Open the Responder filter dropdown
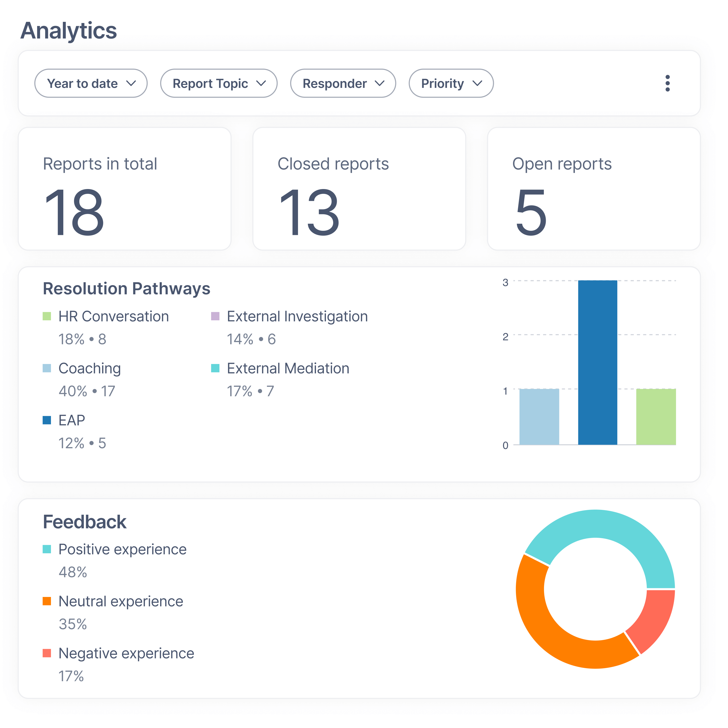728x728 pixels. (343, 83)
